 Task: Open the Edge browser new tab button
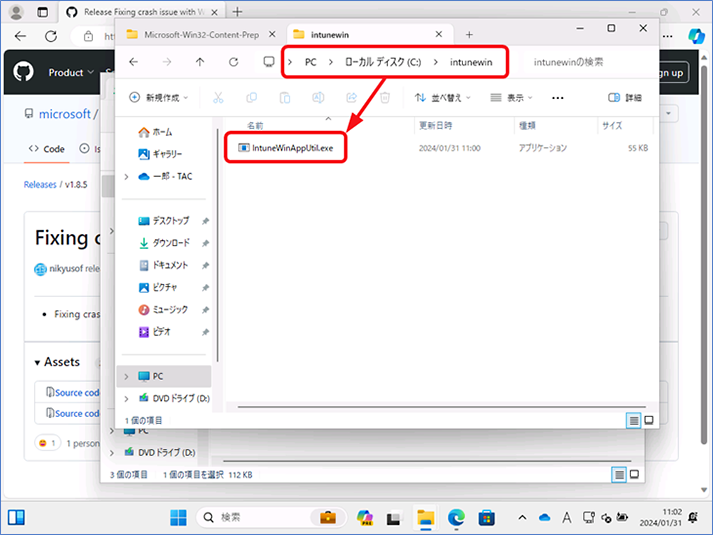[x=237, y=12]
